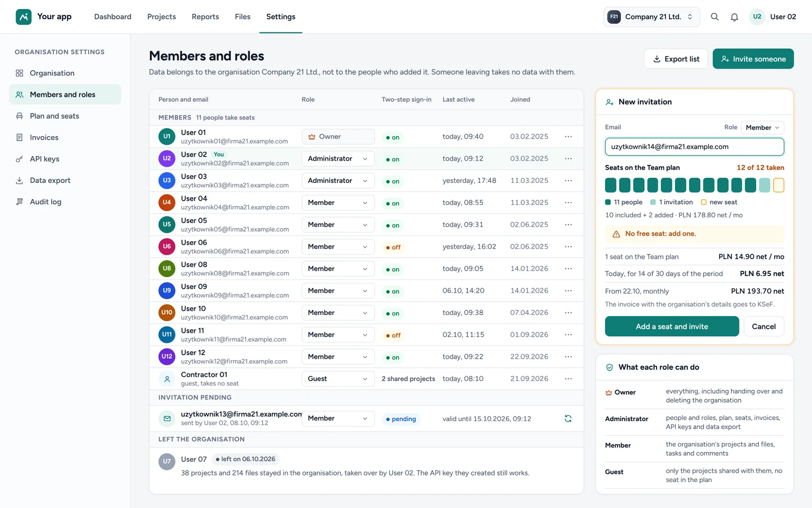The width and height of the screenshot is (812, 508).
Task: Open the Audit log page
Action: pyautogui.click(x=65, y=202)
